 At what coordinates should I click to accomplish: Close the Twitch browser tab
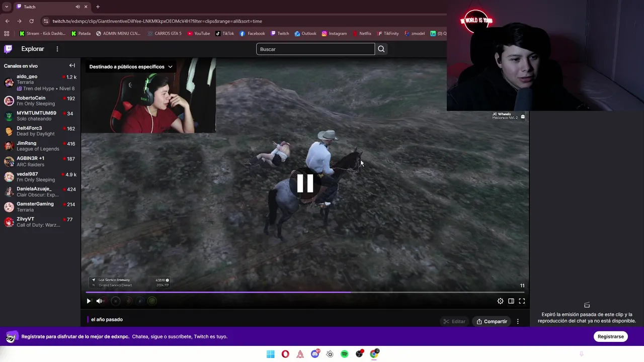[86, 7]
